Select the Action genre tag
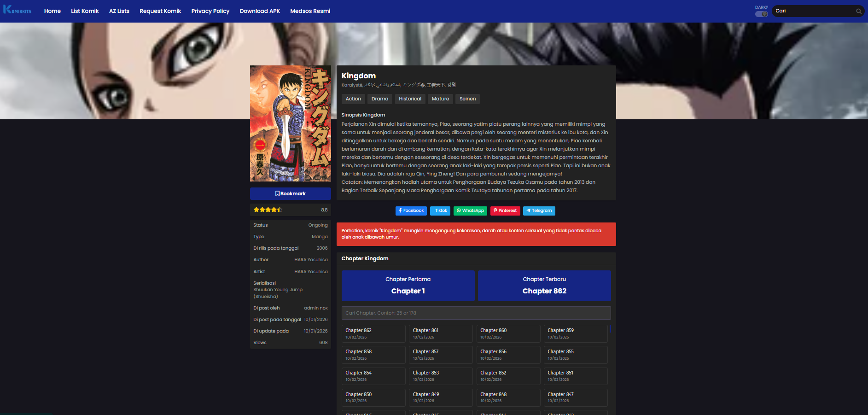Screen dimensions: 868x415 point(353,99)
